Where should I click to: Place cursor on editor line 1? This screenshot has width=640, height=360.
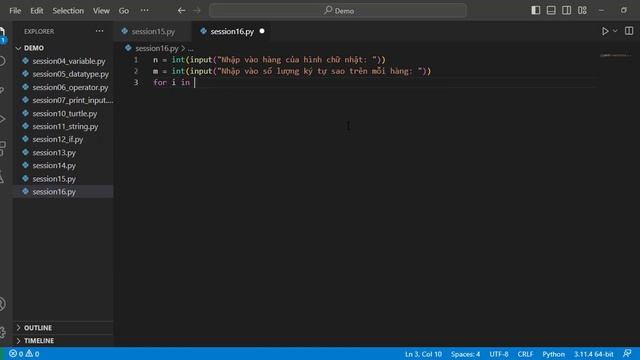coord(269,60)
